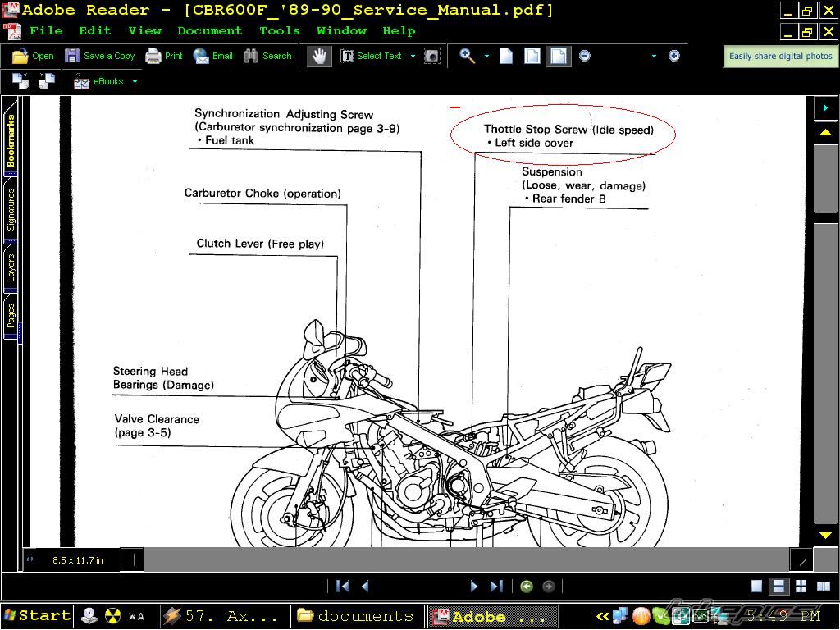Image resolution: width=840 pixels, height=630 pixels.
Task: Show the Pages side panel
Action: [x=11, y=316]
